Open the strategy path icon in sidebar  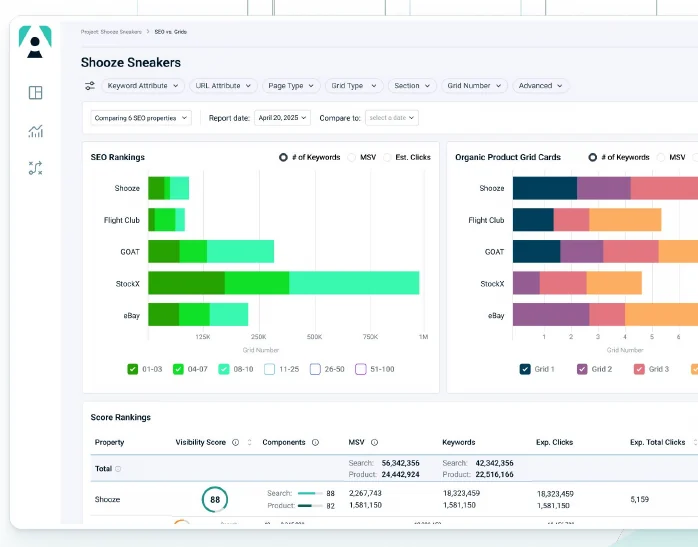click(35, 168)
